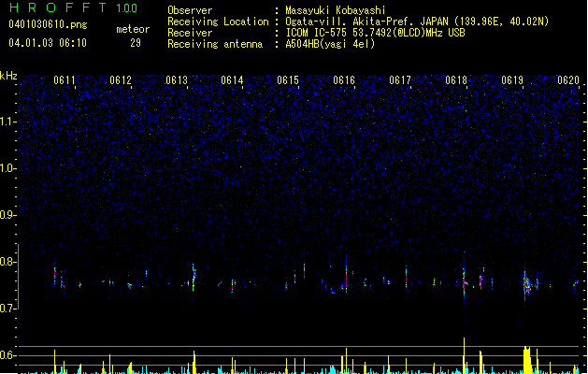The width and height of the screenshot is (588, 374).
Task: Click the 0.9 kHz axis label
Action: [x=7, y=215]
